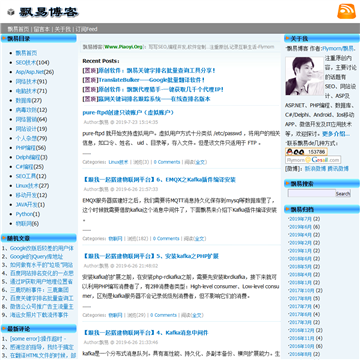Open the Delphi编程 category
The width and height of the screenshot is (360, 360).
[28, 157]
